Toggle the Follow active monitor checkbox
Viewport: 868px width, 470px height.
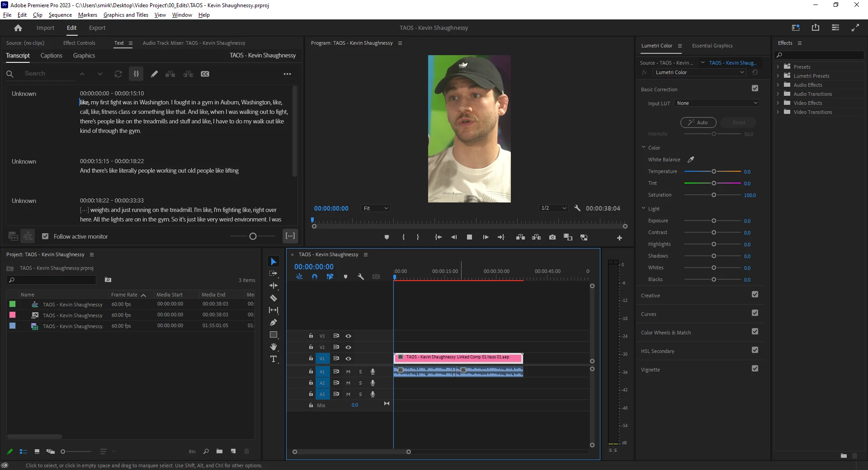pyautogui.click(x=45, y=236)
